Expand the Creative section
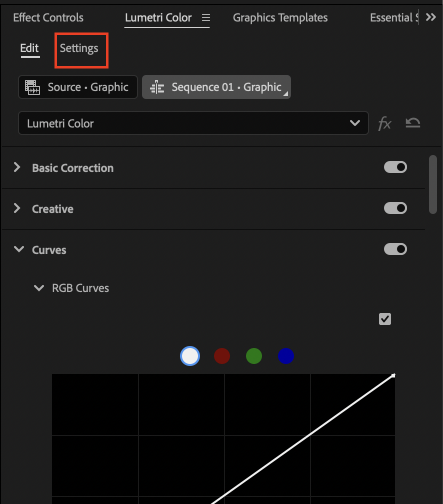 17,208
